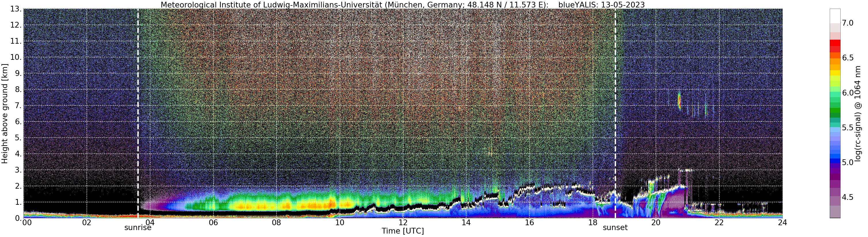Select the Time [UTC] axis label

coord(403,231)
